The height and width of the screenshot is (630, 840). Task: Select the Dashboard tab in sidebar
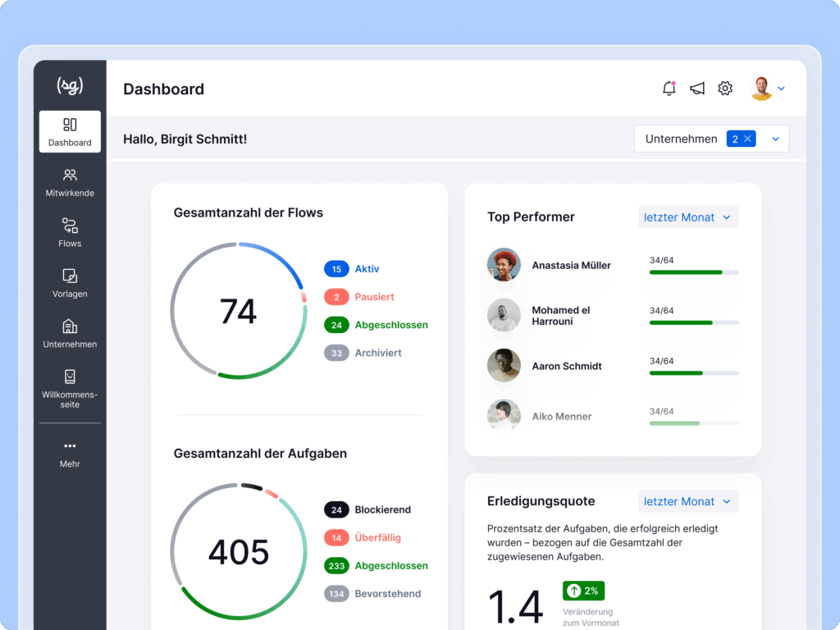pyautogui.click(x=70, y=131)
